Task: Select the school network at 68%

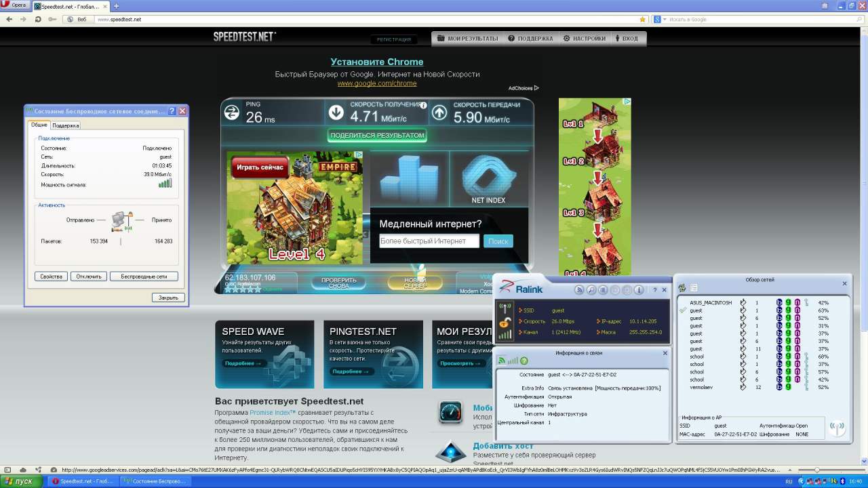Action: click(763, 357)
